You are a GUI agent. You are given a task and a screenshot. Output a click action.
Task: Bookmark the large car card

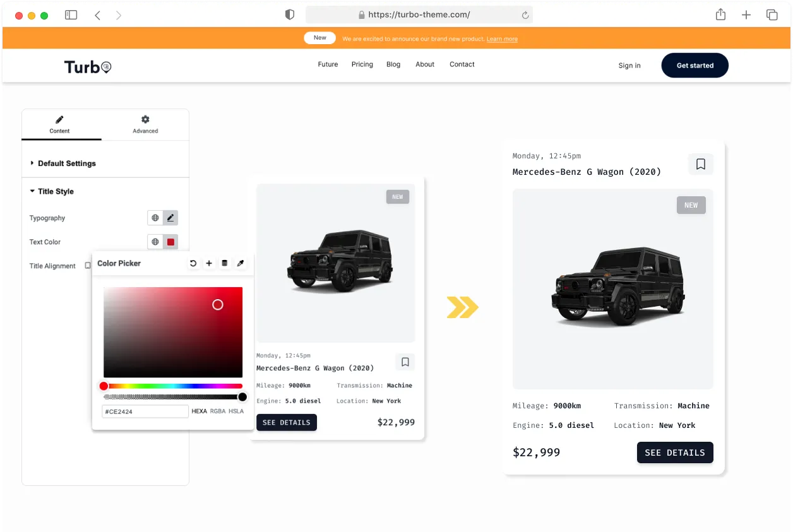[701, 164]
